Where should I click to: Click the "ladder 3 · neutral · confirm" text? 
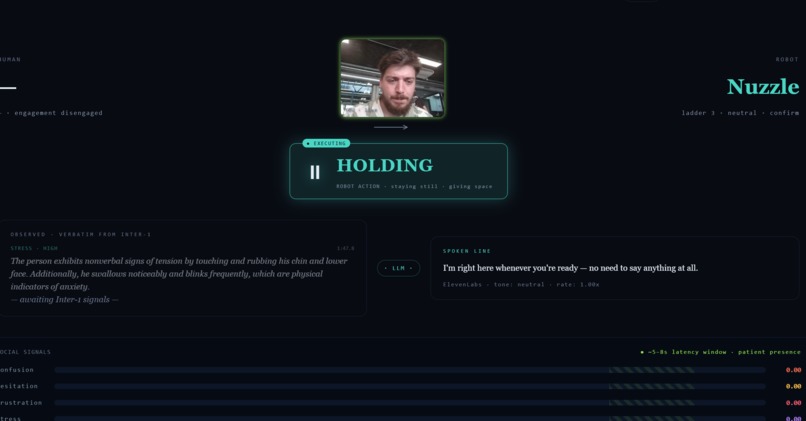click(740, 113)
